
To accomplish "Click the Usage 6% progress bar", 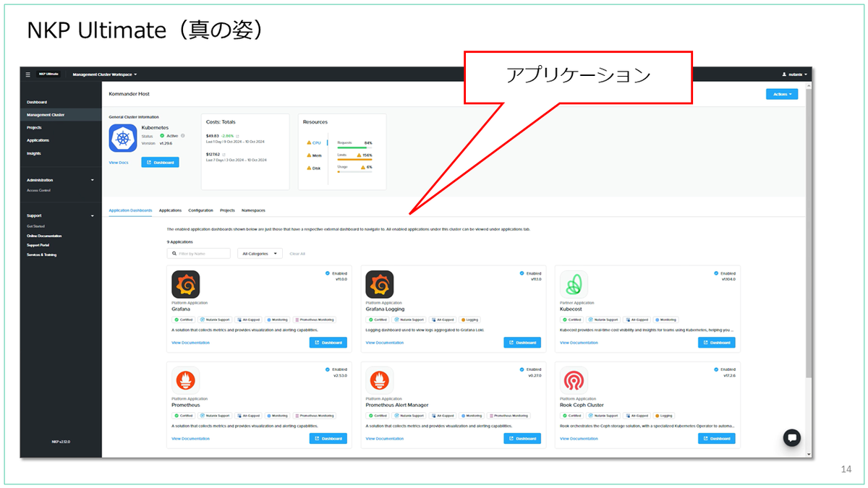I will 354,172.
